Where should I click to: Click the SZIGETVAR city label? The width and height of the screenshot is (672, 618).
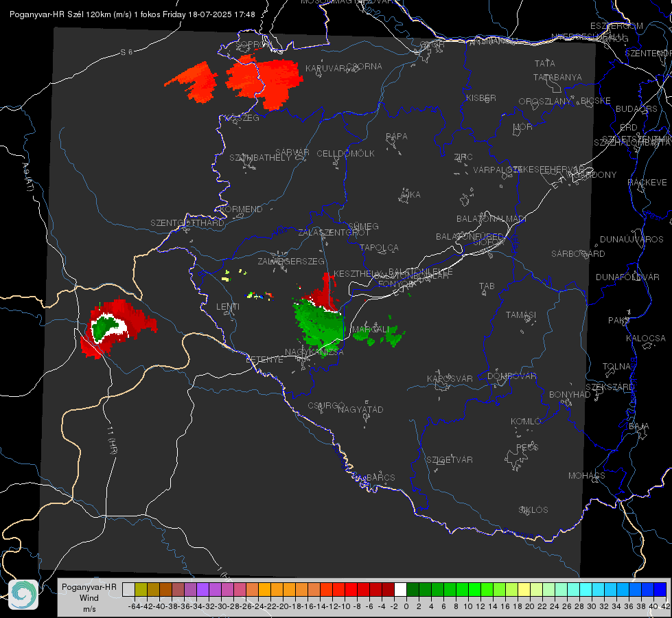tap(450, 460)
